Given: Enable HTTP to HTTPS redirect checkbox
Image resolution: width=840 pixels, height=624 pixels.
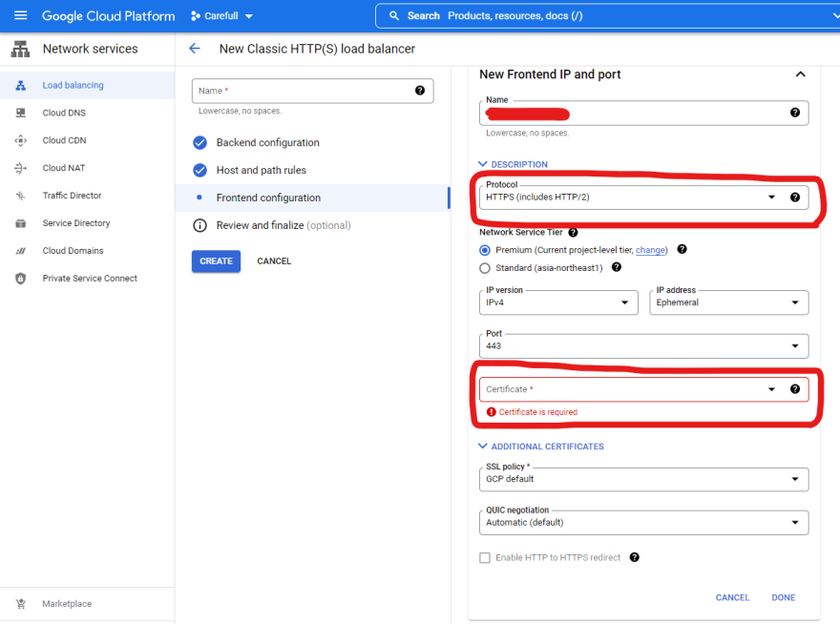Looking at the screenshot, I should (x=485, y=557).
